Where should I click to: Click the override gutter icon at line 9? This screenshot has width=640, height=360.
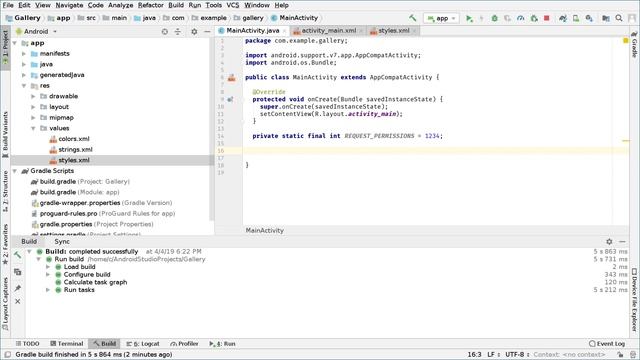pos(230,99)
